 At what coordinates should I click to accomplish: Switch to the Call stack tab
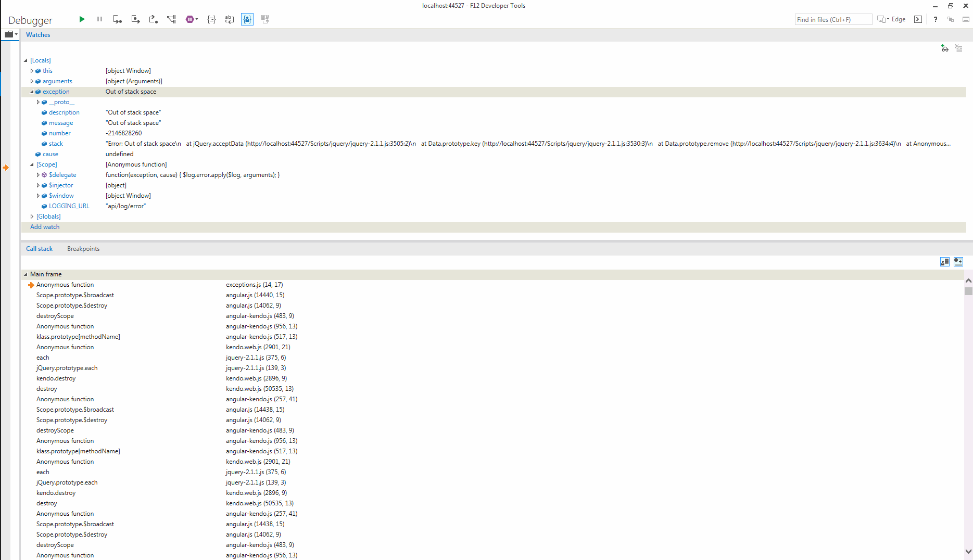(39, 249)
